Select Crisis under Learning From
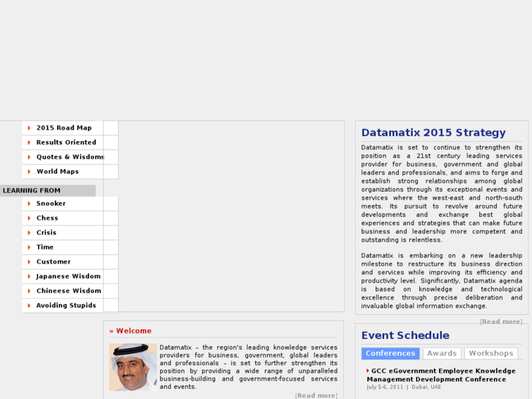 47,233
